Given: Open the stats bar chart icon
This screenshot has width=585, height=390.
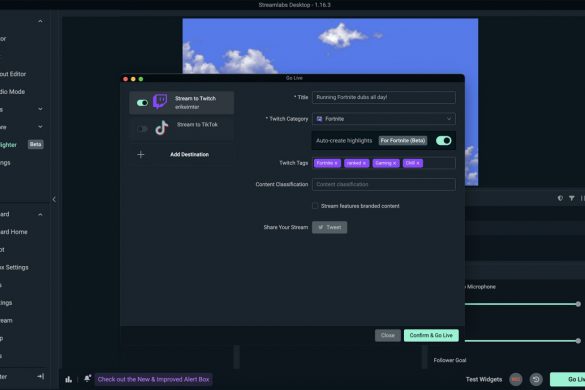Looking at the screenshot, I should 69,380.
